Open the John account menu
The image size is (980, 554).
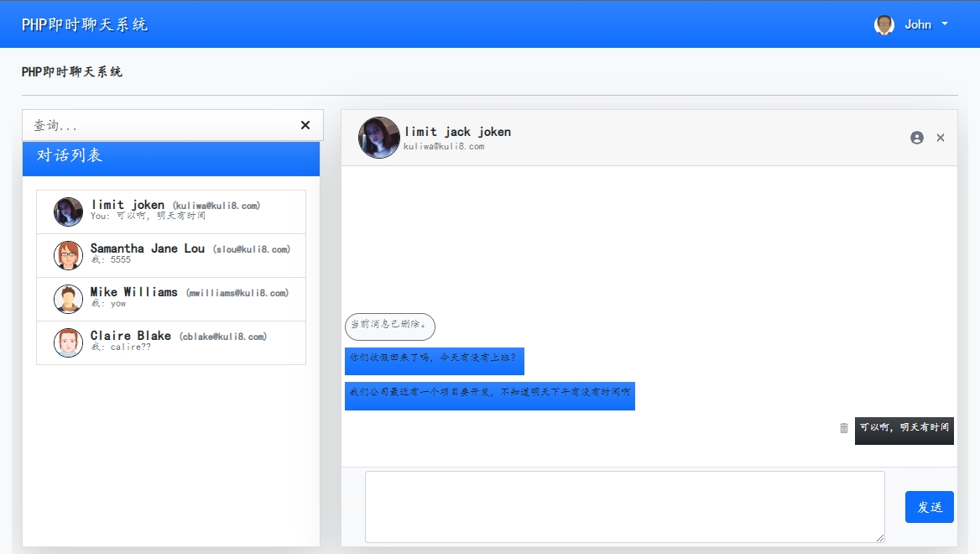(x=918, y=24)
